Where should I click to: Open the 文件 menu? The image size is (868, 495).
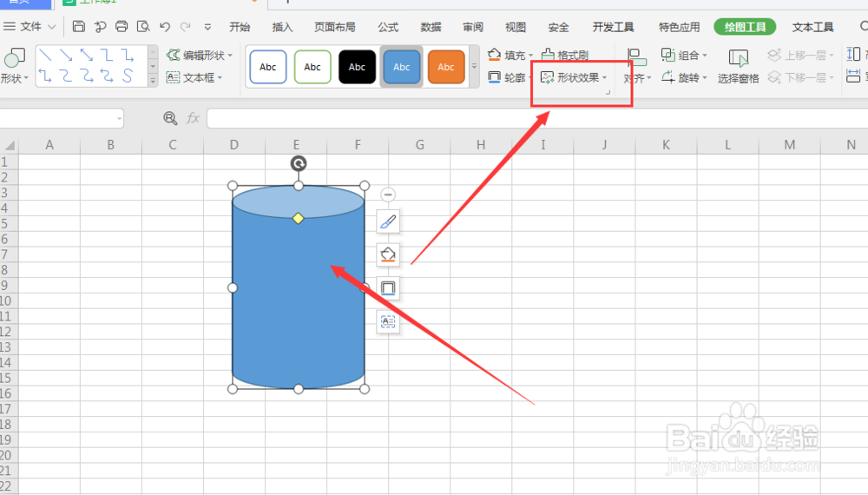click(30, 27)
